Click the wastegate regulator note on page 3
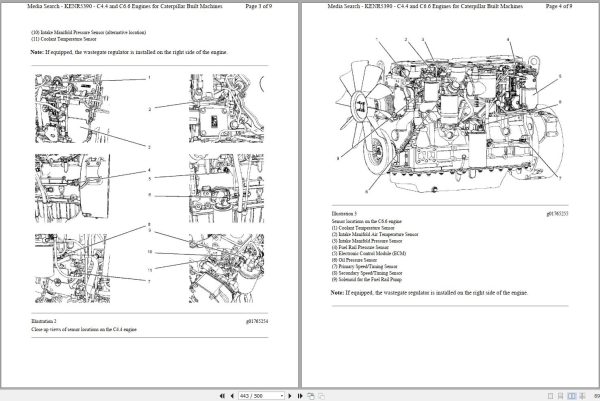Viewport: 600px width, 401px height. 129,52
